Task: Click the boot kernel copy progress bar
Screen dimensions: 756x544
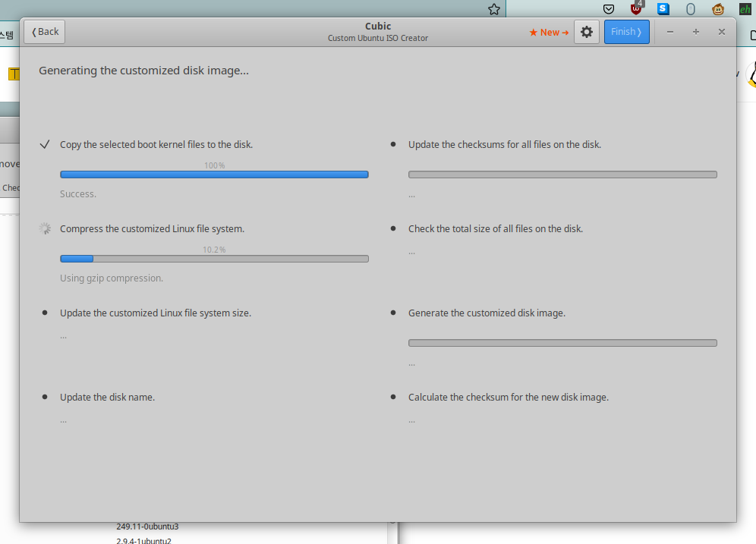Action: click(x=215, y=175)
